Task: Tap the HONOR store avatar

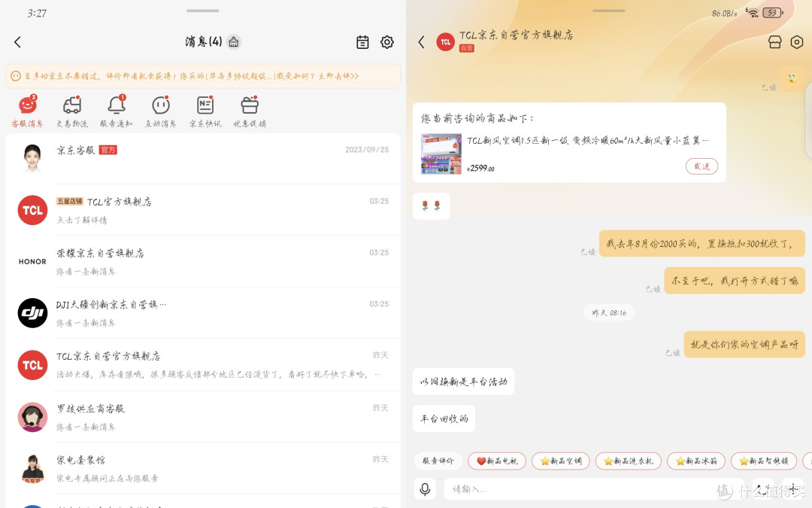Action: [x=32, y=261]
